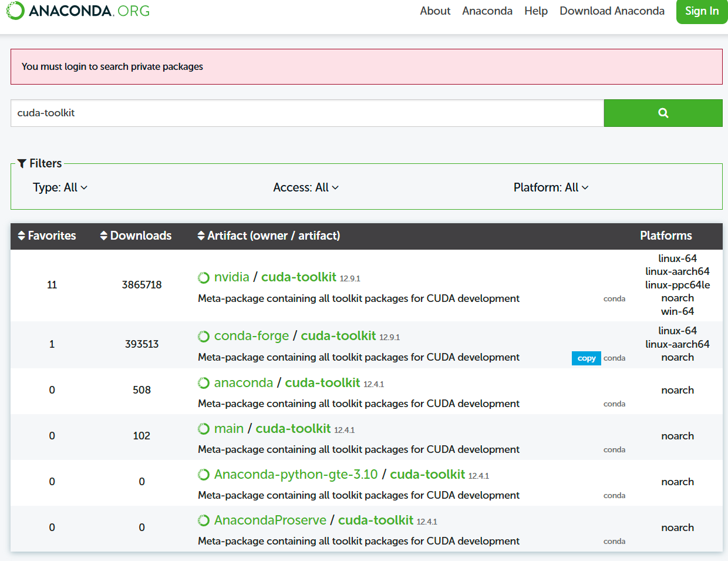Open the main owner link
Viewport: 728px width, 561px height.
point(229,429)
